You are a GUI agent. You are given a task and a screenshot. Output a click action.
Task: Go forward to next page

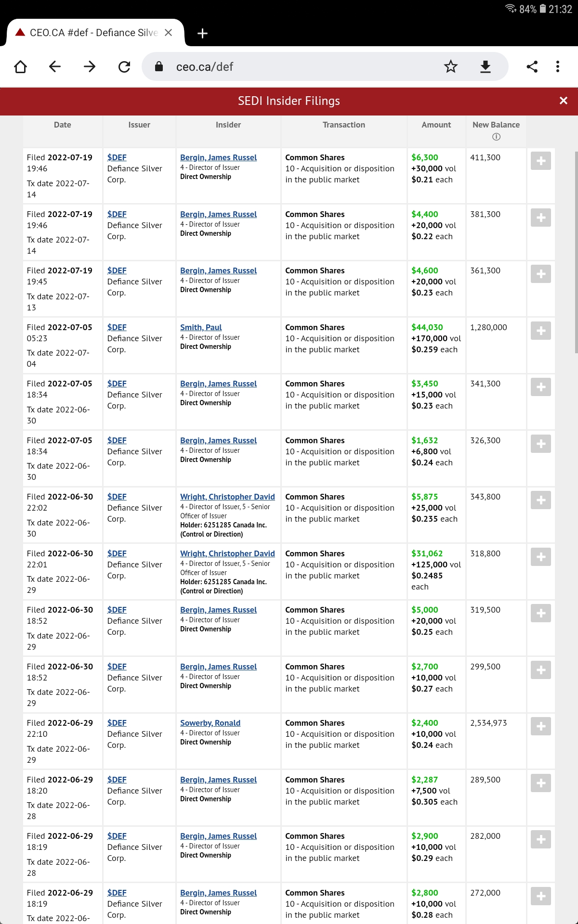(90, 66)
